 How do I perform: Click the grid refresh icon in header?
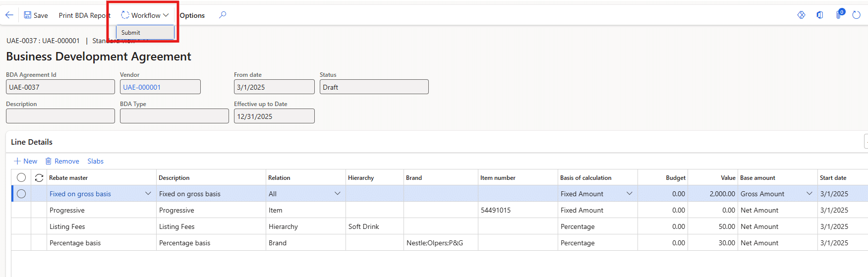39,178
